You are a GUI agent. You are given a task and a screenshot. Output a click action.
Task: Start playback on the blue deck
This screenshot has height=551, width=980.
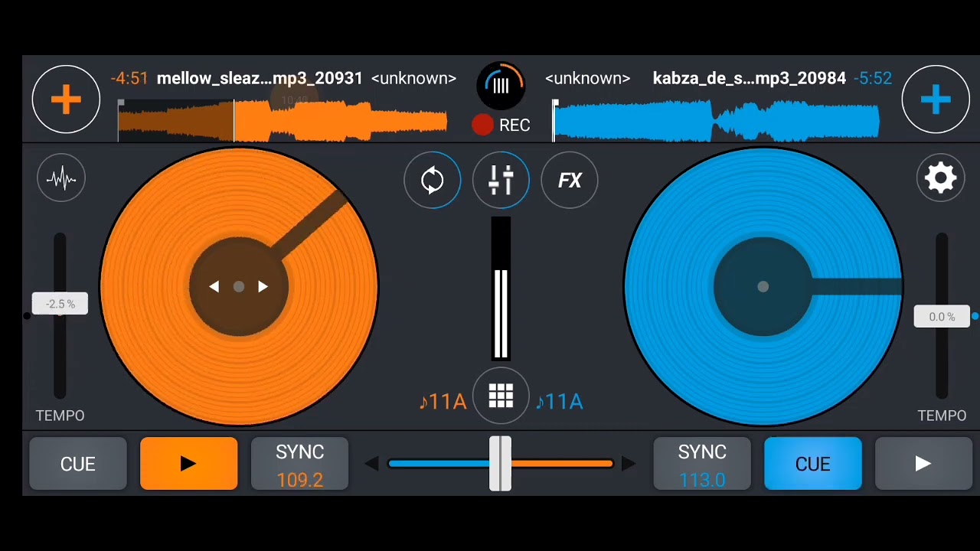coord(923,464)
